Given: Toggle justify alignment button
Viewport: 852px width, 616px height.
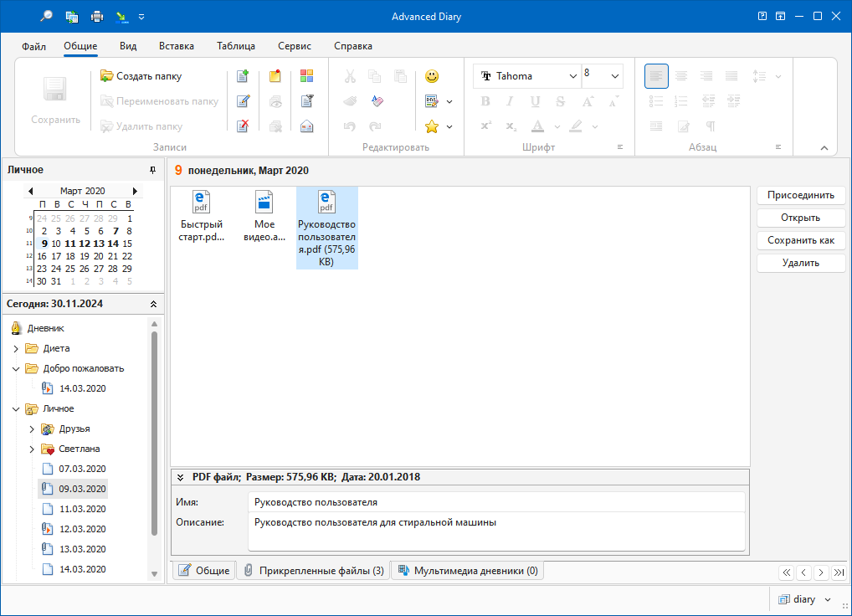Looking at the screenshot, I should (x=732, y=76).
